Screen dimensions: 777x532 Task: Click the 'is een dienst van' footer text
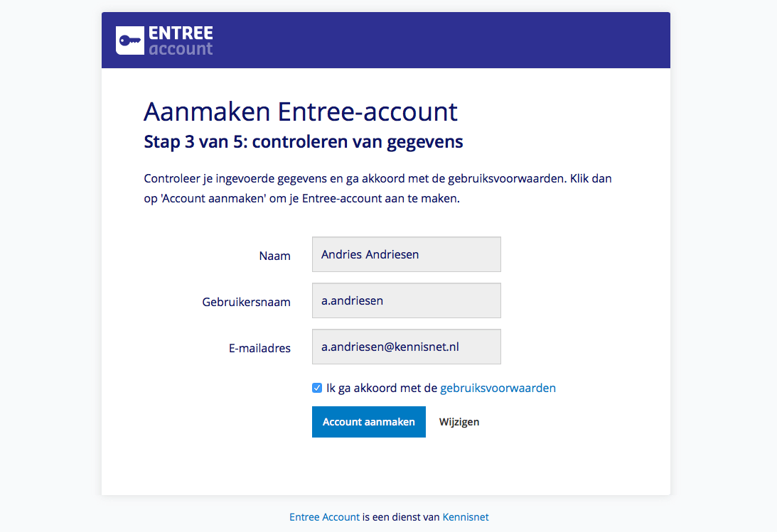point(401,517)
